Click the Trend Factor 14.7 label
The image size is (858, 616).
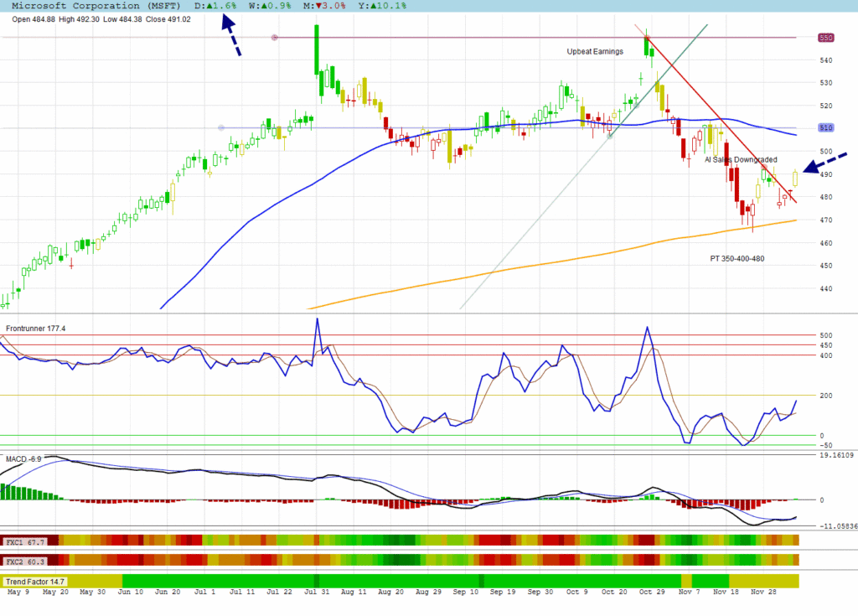36,581
